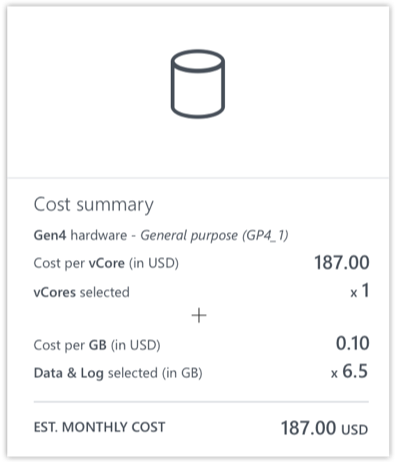Click the bold GB word in cost label
This screenshot has width=395, height=462.
point(98,345)
